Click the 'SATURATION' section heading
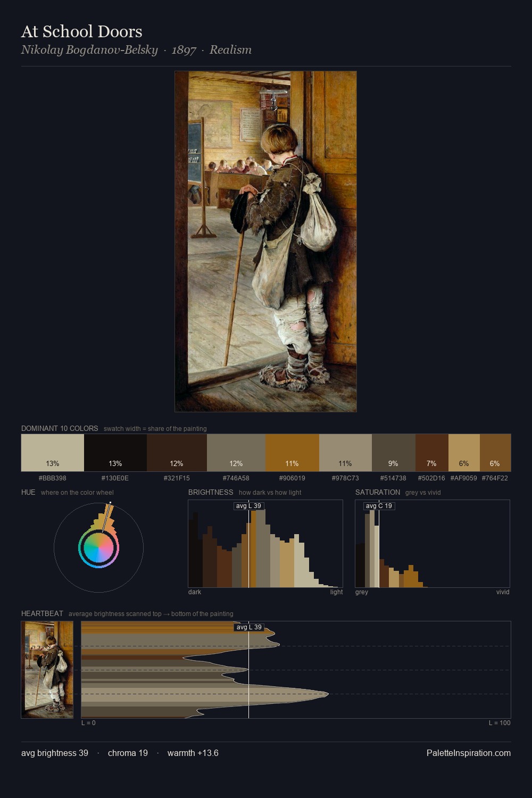Viewport: 532px width, 798px height. click(378, 492)
